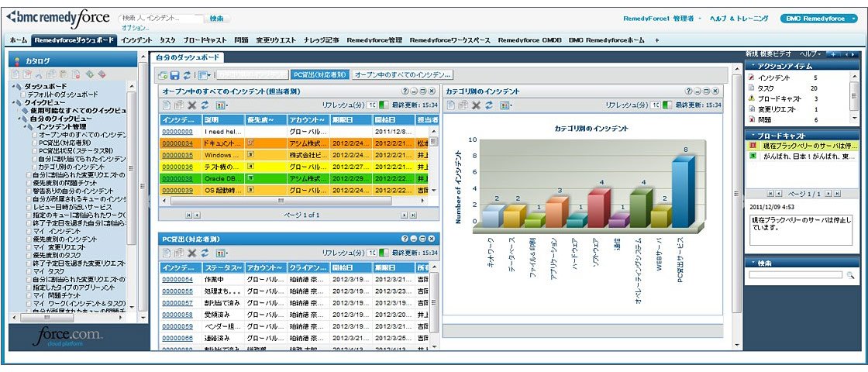Screen dimensions: 868x372
Task: Click the 問題 action item icon
Action: tap(752, 119)
